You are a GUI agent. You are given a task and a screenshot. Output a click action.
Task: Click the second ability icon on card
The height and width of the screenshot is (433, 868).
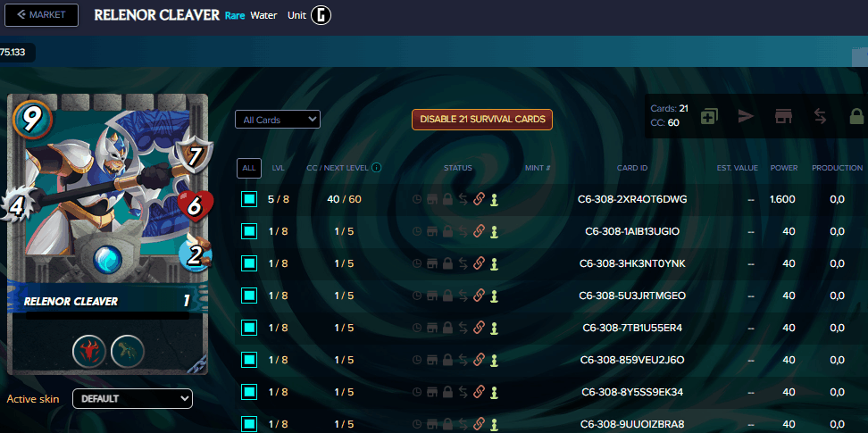point(128,352)
